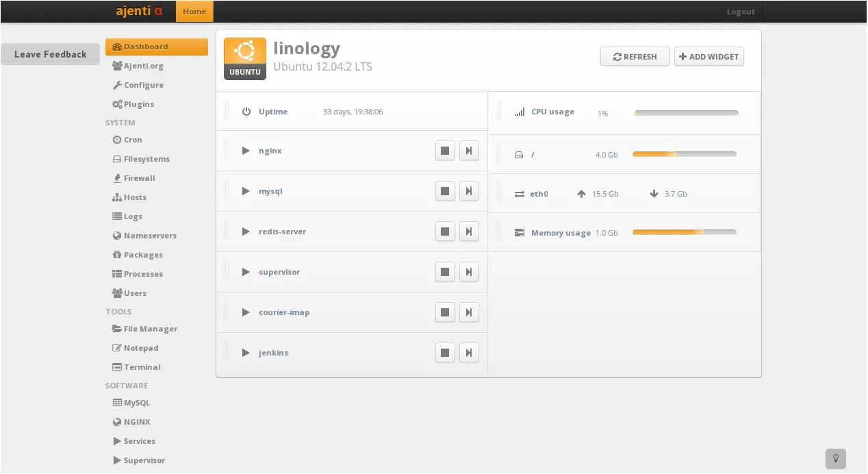Click the lightbulb icon at bottom right
The image size is (868, 474).
835,459
